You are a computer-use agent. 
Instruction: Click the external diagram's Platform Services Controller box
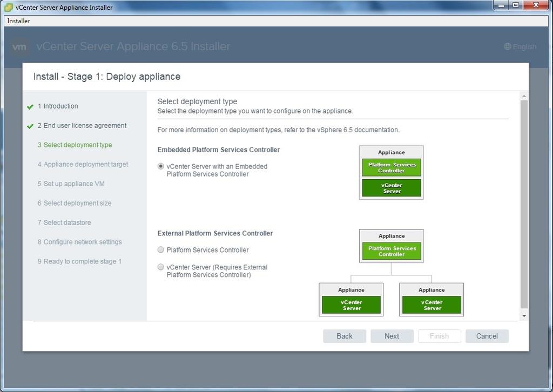point(392,251)
